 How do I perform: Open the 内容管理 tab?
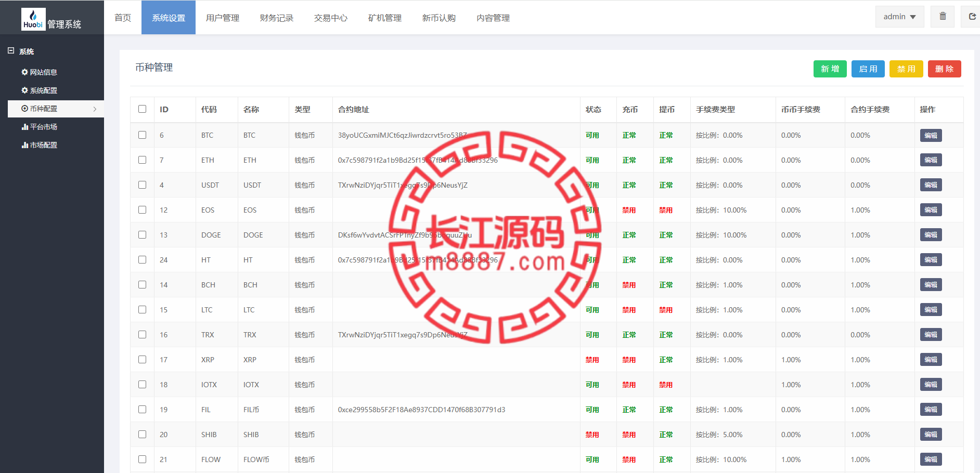click(x=493, y=18)
